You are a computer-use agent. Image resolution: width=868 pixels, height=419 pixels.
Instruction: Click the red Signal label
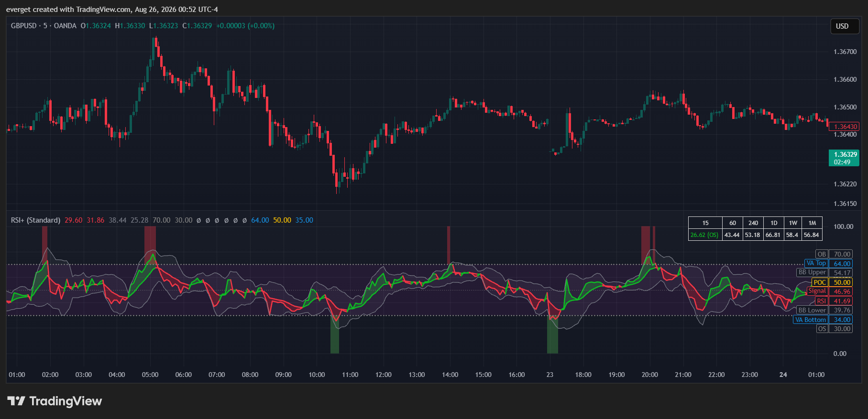[817, 291]
